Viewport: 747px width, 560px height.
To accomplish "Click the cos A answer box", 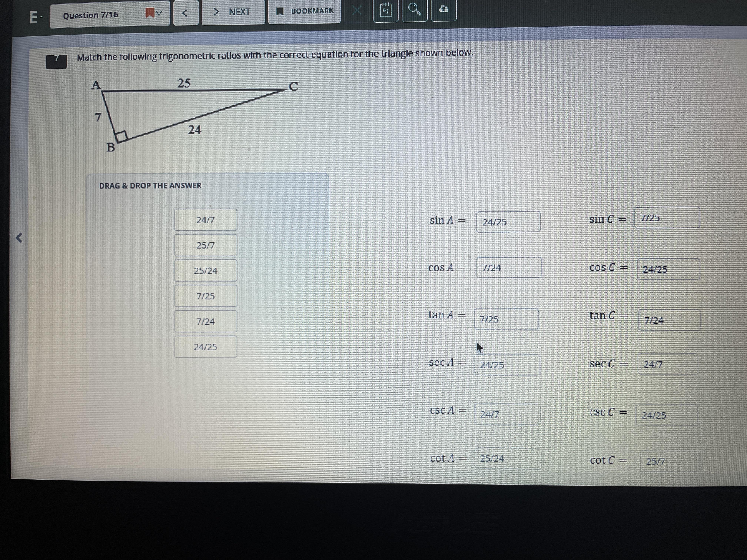I will 509,268.
